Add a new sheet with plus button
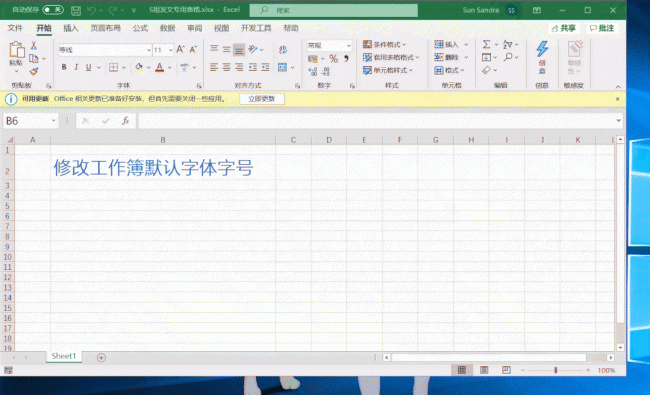This screenshot has height=395, width=650. click(x=101, y=357)
